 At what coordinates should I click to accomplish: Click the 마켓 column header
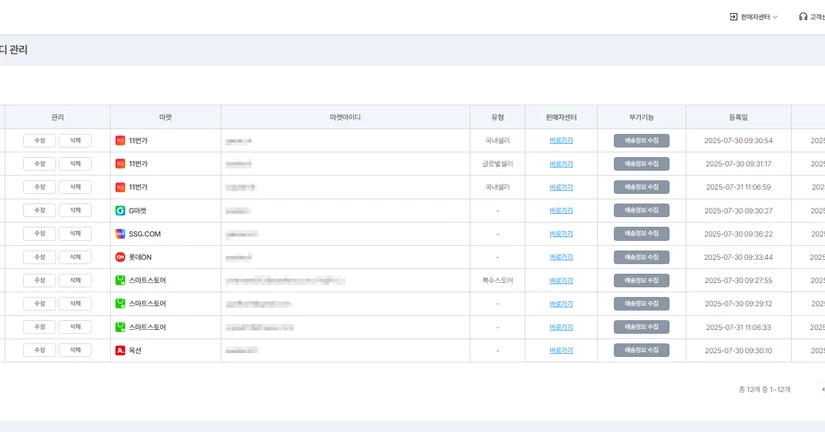click(165, 117)
